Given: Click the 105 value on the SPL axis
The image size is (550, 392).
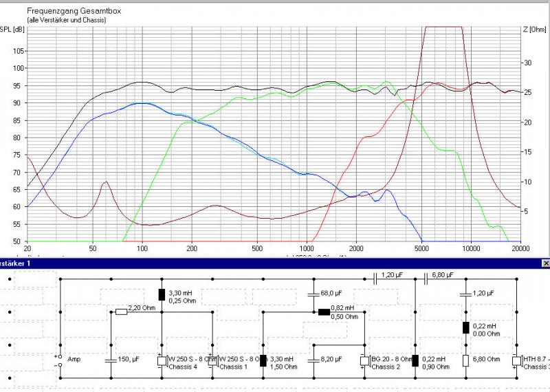Looking at the screenshot, I should pos(17,52).
